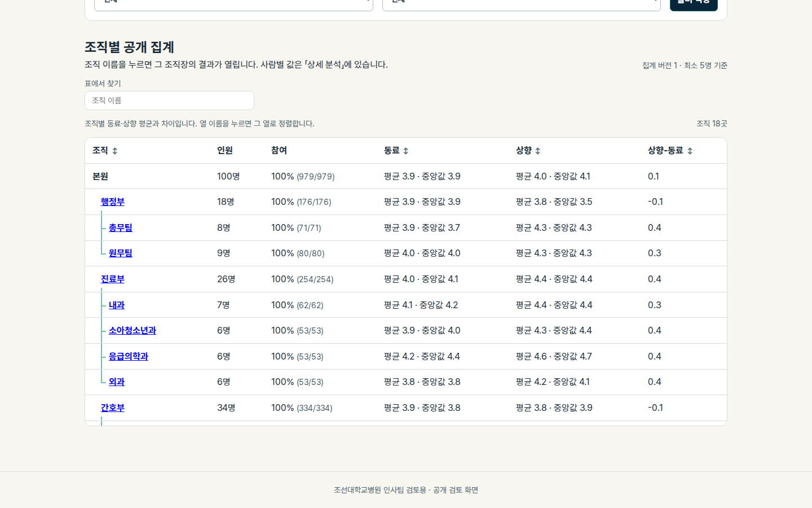The height and width of the screenshot is (508, 812).
Task: Focus the 조직 이름 search field
Action: [x=169, y=100]
